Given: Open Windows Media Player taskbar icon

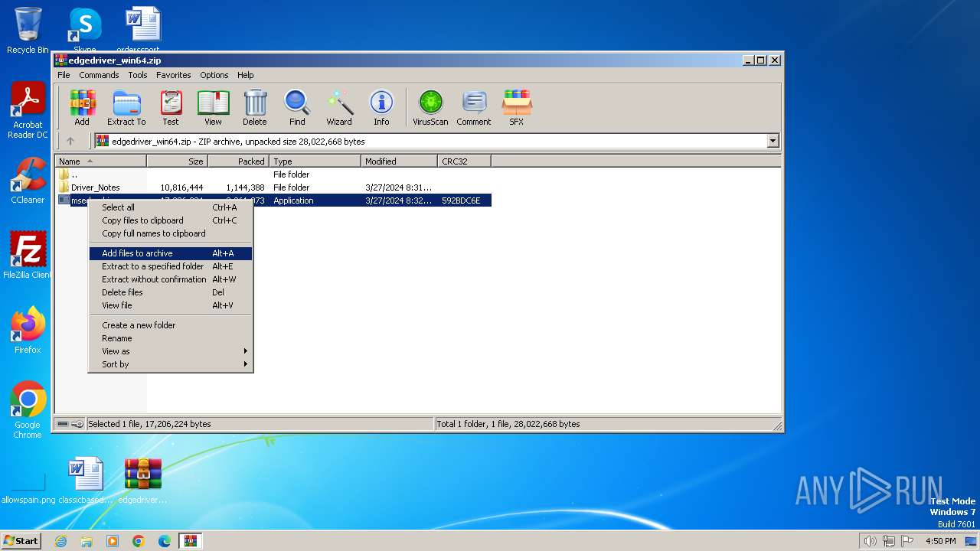Looking at the screenshot, I should [x=113, y=541].
